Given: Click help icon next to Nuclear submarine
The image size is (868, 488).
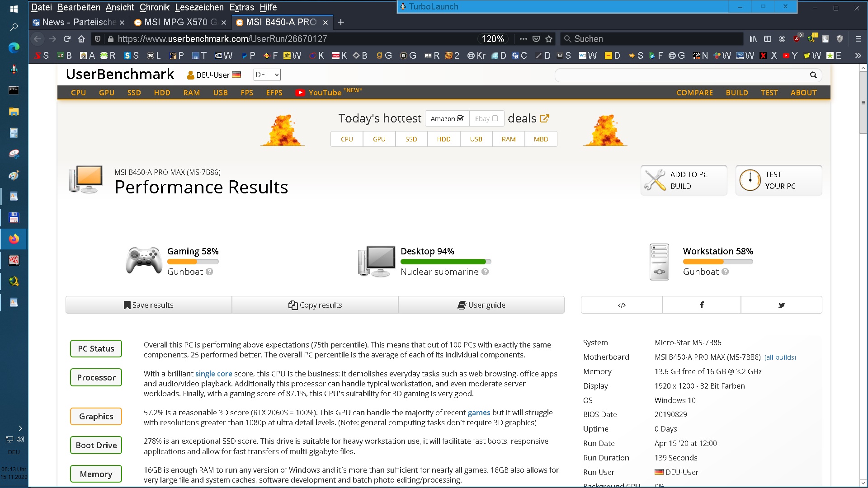Looking at the screenshot, I should click(x=485, y=272).
